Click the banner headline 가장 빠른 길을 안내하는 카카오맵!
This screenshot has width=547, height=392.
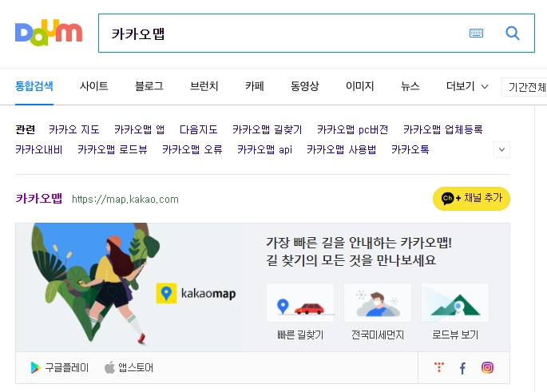pyautogui.click(x=359, y=243)
